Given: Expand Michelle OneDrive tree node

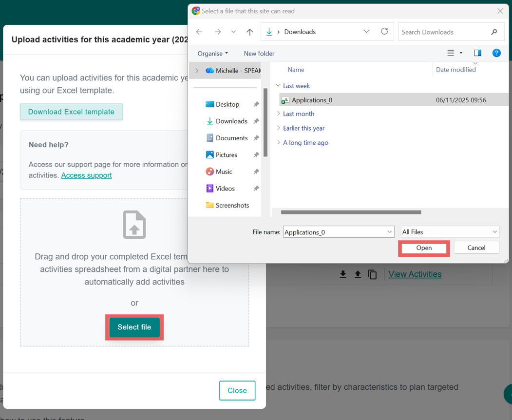Looking at the screenshot, I should click(x=197, y=71).
